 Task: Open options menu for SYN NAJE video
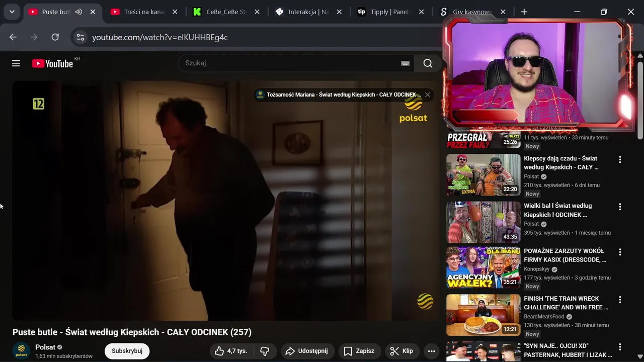coord(620,347)
